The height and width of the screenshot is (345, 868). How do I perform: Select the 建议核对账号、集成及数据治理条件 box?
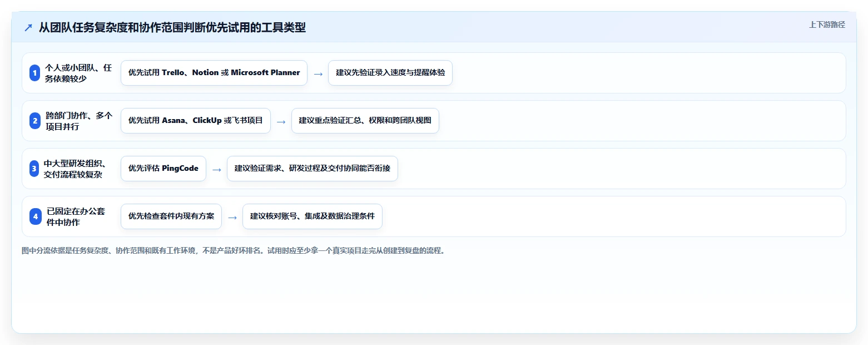click(x=313, y=216)
